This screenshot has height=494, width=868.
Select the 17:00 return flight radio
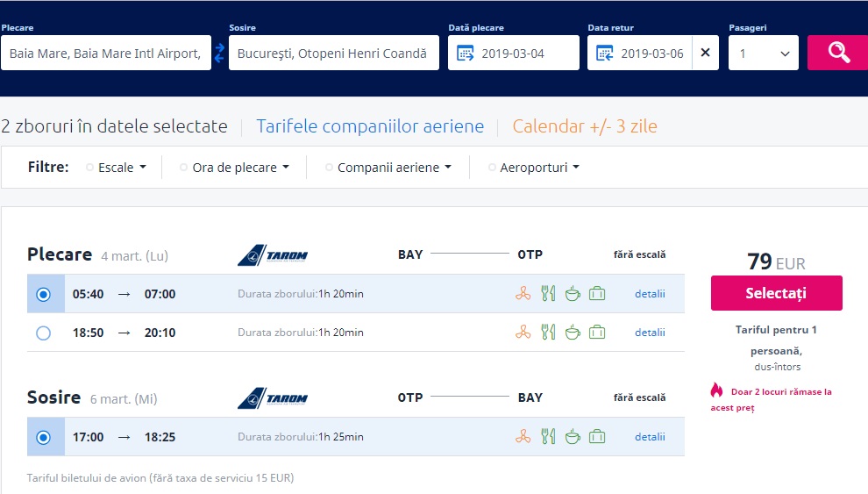pyautogui.click(x=44, y=437)
